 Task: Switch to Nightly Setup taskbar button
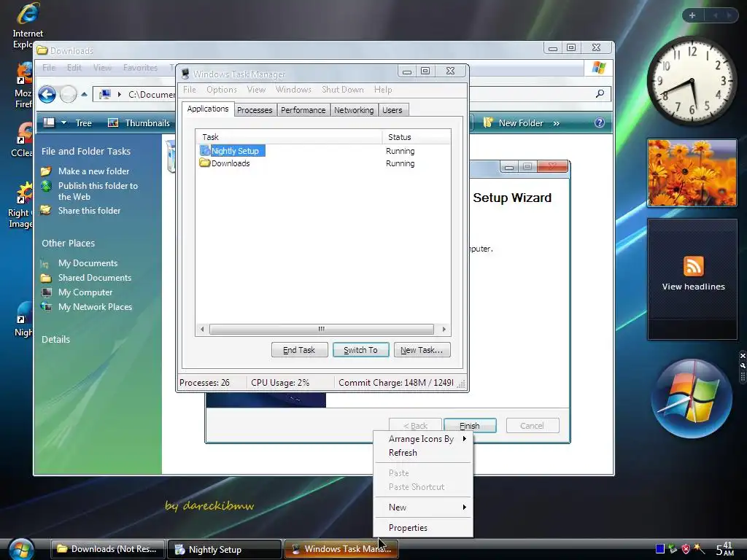point(225,549)
